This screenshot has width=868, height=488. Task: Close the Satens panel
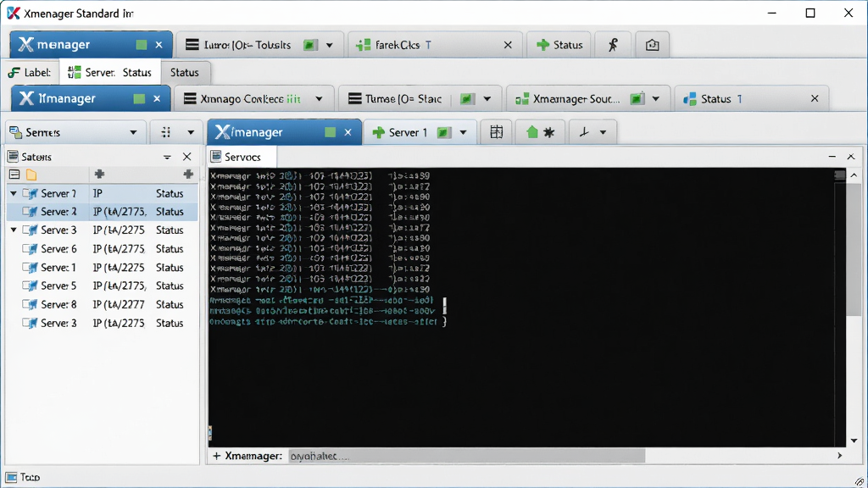[187, 157]
